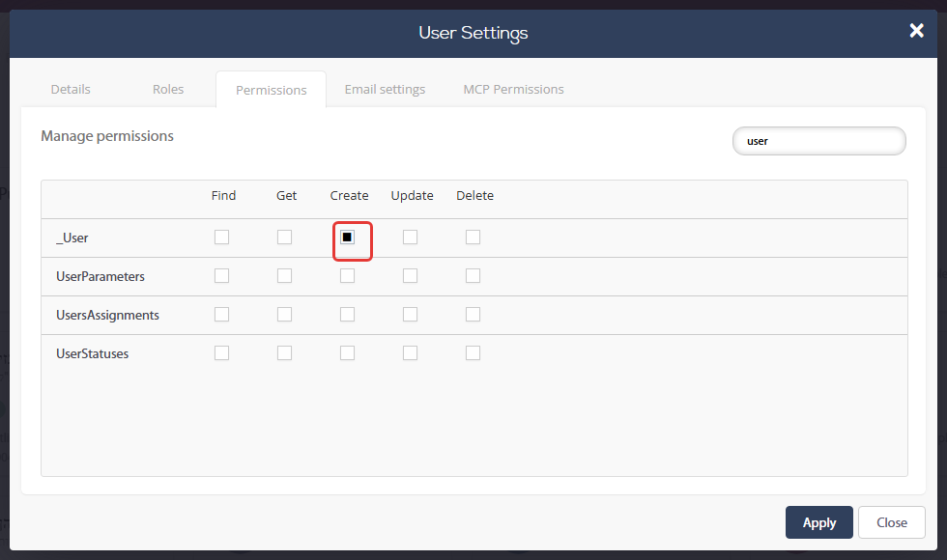
Task: Select the UserStatuses row label
Action: (x=93, y=353)
